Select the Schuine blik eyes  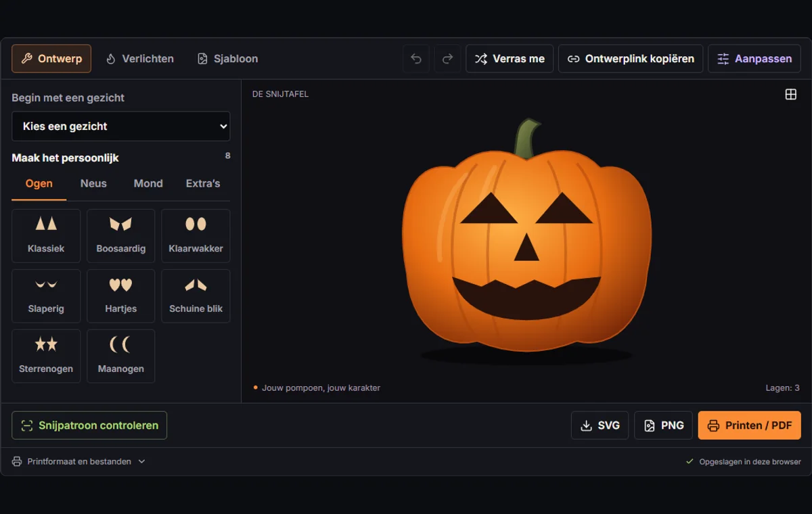pos(196,296)
